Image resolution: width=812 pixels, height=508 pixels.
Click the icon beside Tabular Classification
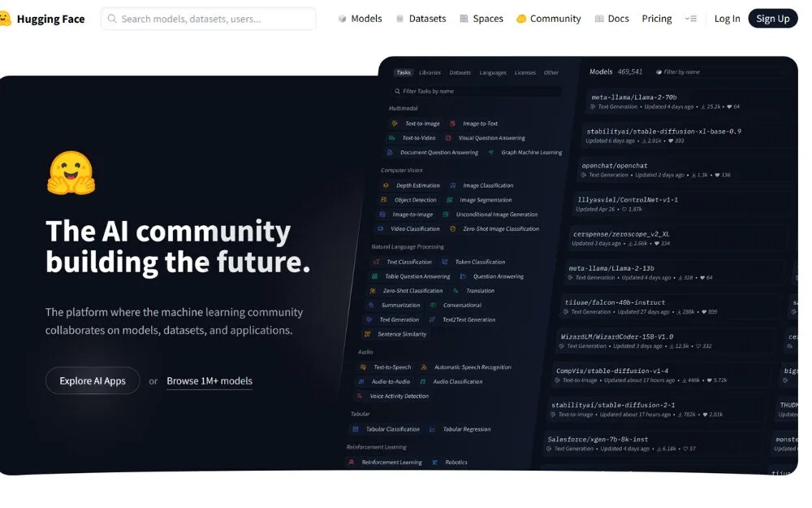coord(356,429)
